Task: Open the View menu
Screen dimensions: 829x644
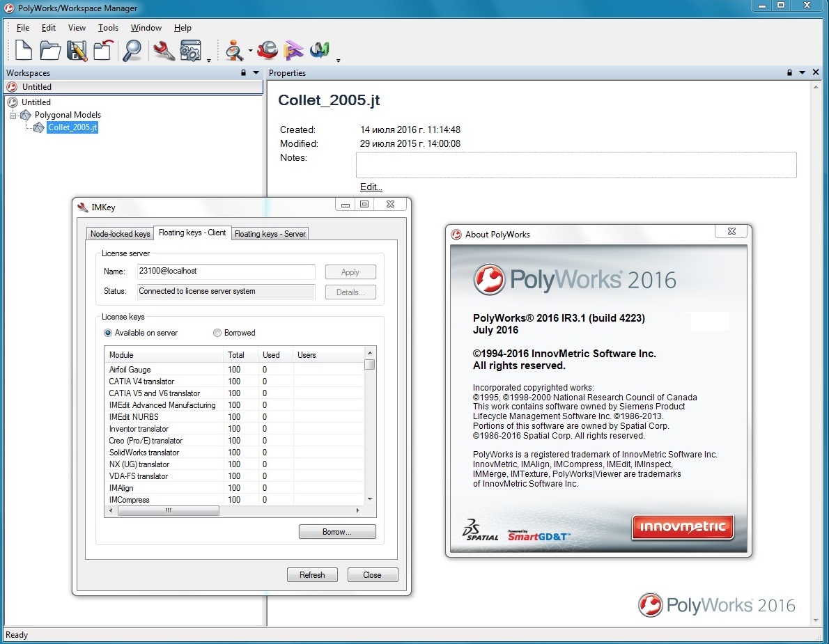Action: (77, 27)
